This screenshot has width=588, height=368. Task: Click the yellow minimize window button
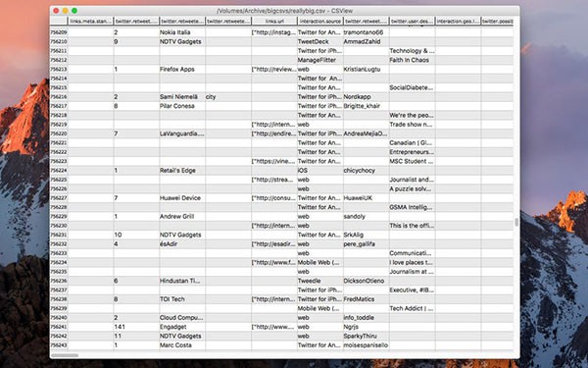click(x=66, y=11)
